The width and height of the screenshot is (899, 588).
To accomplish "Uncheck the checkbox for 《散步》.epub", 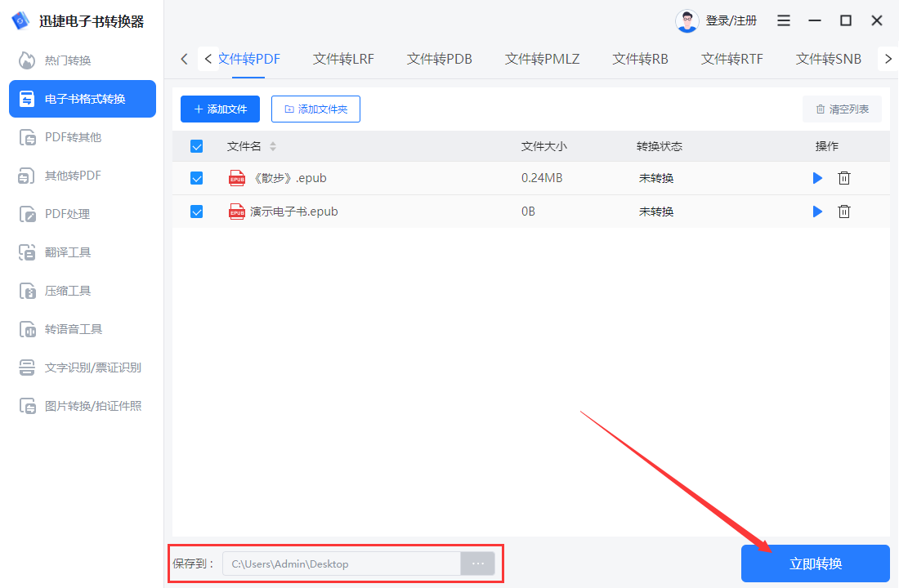I will [x=196, y=177].
